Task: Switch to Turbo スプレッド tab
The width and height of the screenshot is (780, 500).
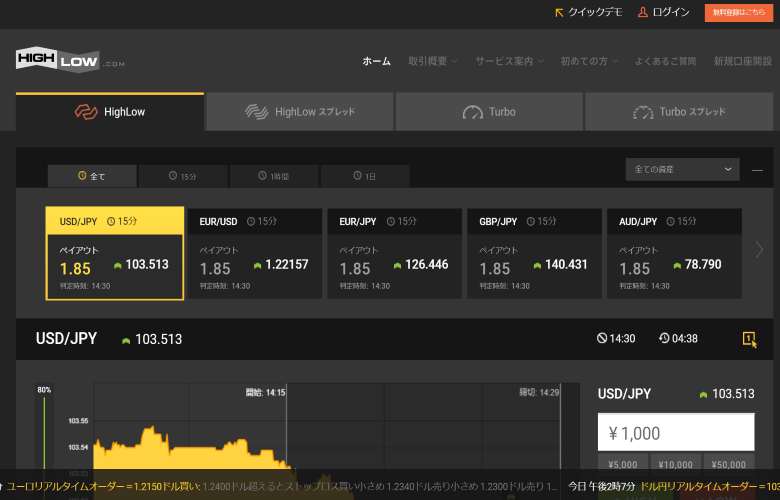Action: click(x=679, y=112)
